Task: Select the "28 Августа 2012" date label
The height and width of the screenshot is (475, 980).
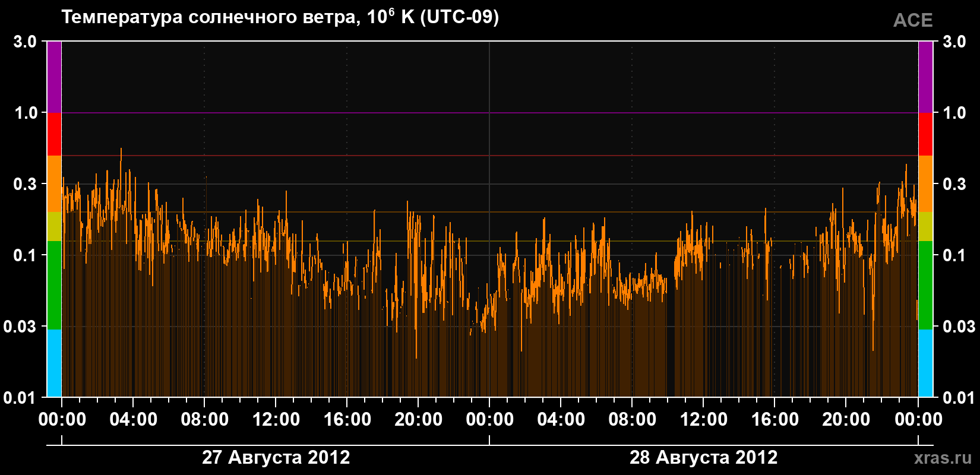Action: [x=704, y=458]
